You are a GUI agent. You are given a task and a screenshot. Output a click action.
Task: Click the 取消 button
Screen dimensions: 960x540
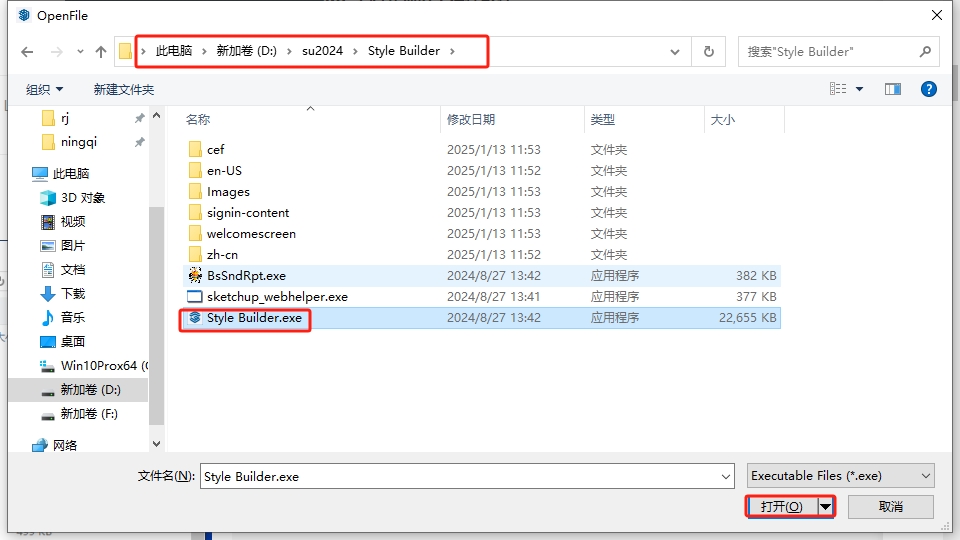click(x=890, y=506)
